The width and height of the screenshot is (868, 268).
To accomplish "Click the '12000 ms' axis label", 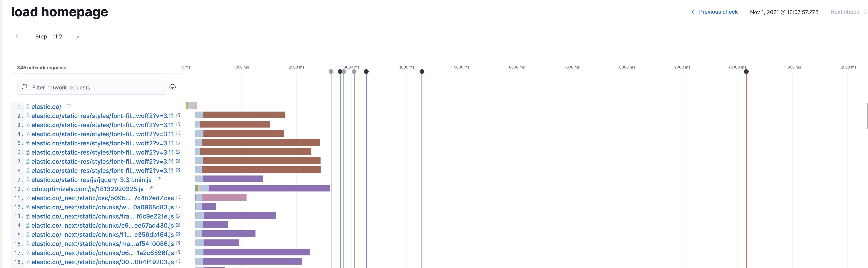I will (x=847, y=67).
